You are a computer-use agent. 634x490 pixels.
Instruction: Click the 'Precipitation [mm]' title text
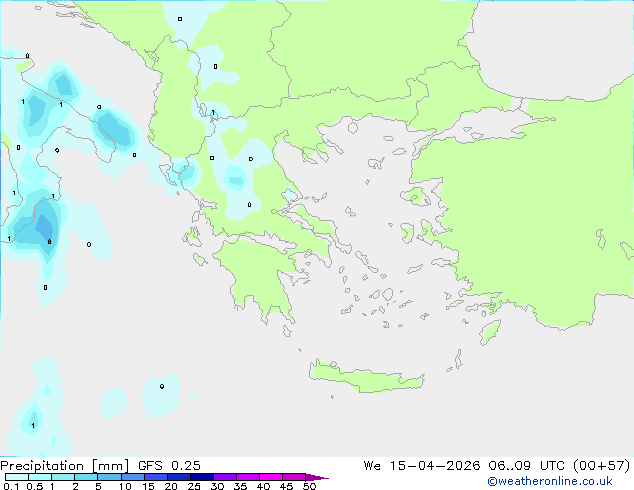(64, 466)
